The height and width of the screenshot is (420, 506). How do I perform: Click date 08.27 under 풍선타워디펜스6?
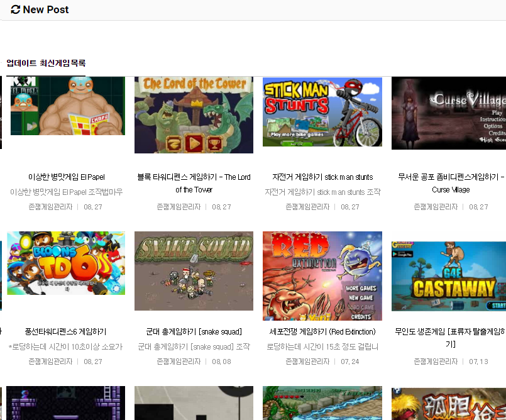pos(93,362)
